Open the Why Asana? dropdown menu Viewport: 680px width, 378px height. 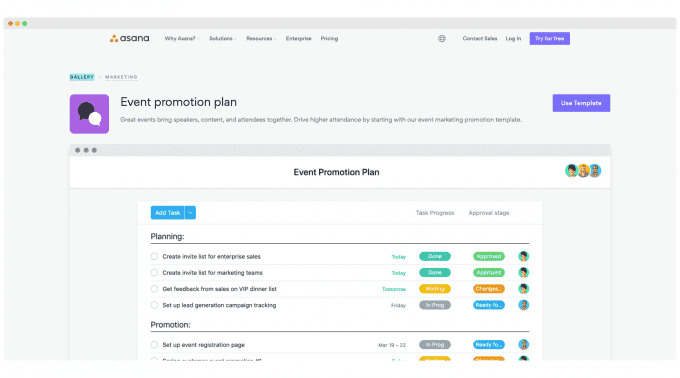182,39
